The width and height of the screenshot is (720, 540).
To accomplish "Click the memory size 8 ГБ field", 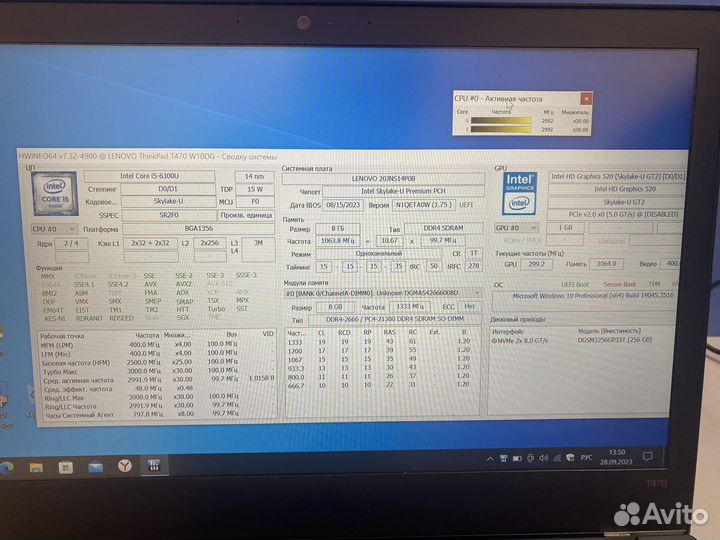I will pos(338,228).
